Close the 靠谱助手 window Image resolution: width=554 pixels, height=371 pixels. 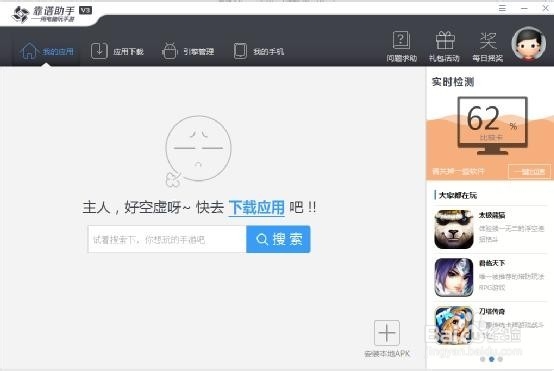click(545, 8)
